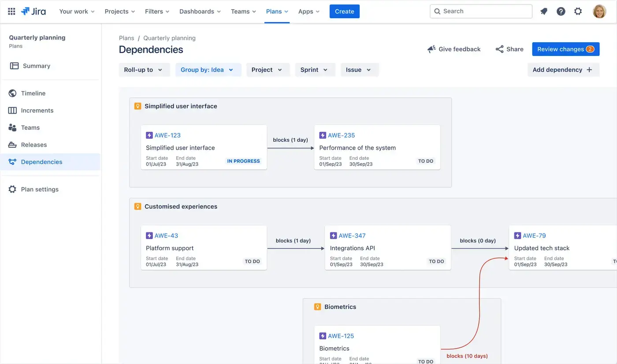Click the Plans breadcrumb link
The height and width of the screenshot is (364, 617).
tap(126, 38)
